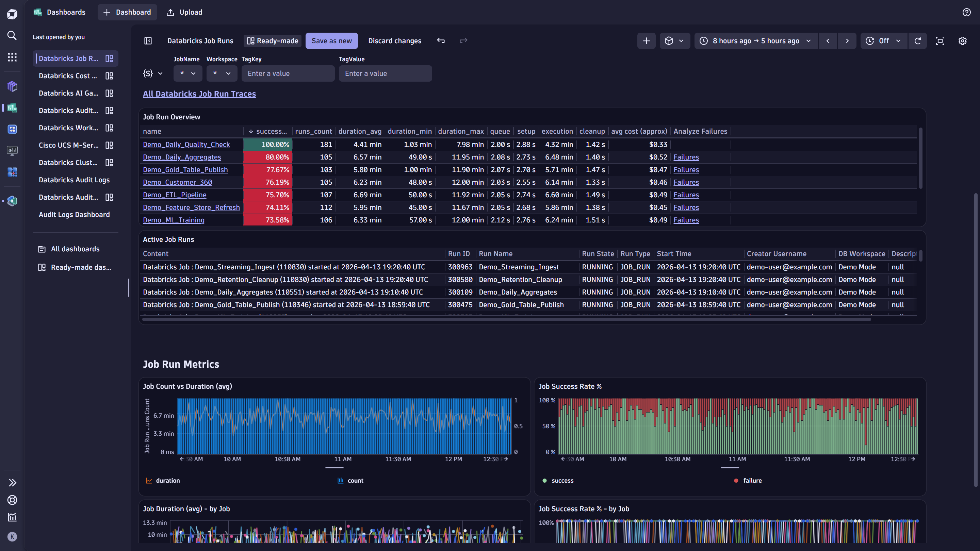Click the TagValue input field

[x=385, y=73]
